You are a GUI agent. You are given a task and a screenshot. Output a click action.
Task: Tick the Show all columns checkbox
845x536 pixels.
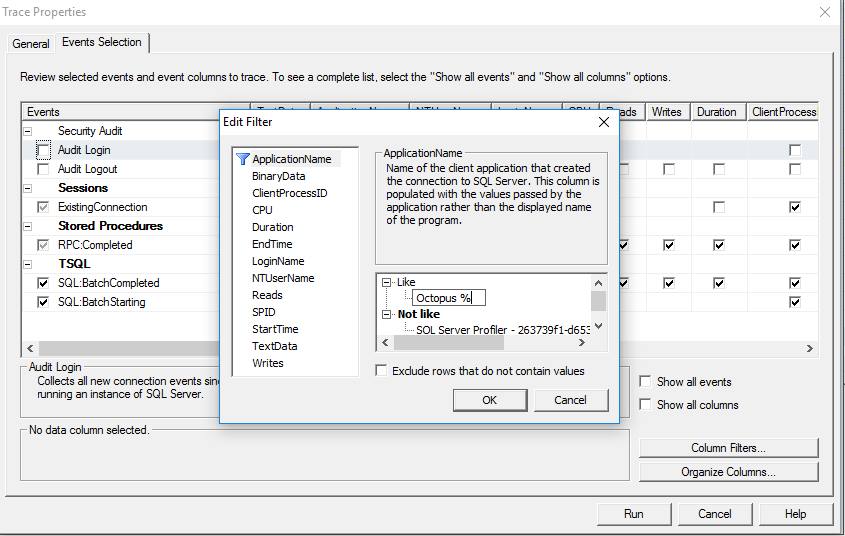point(646,405)
